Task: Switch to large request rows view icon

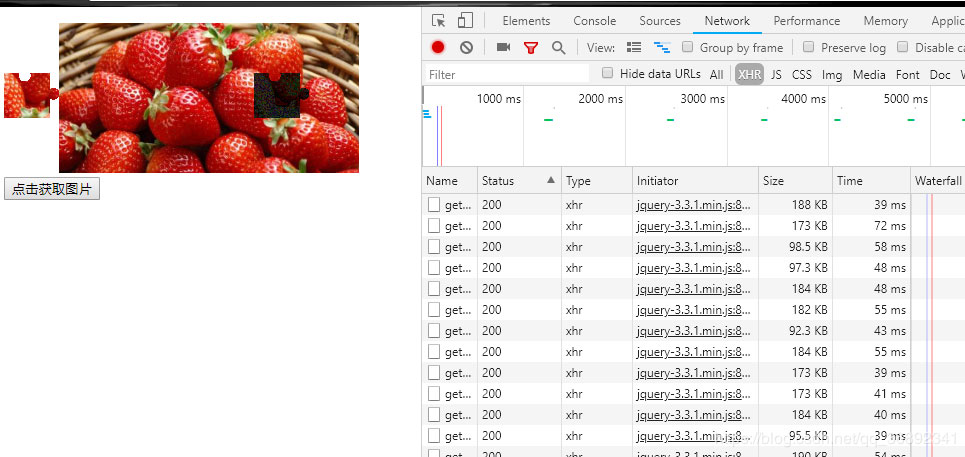Action: click(633, 47)
